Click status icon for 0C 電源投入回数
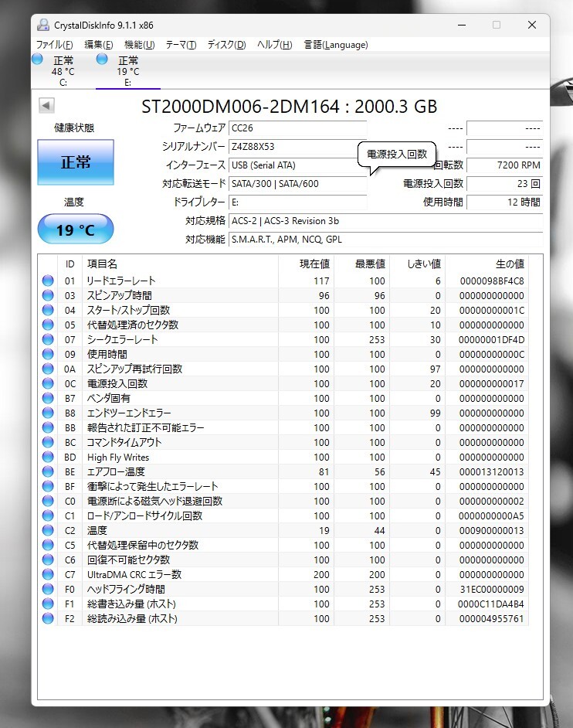Image resolution: width=573 pixels, height=728 pixels. point(48,383)
